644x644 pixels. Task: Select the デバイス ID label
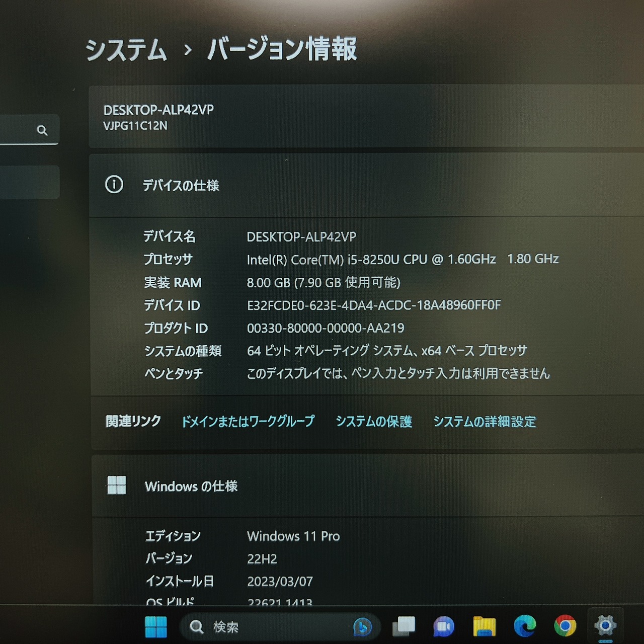coord(172,305)
